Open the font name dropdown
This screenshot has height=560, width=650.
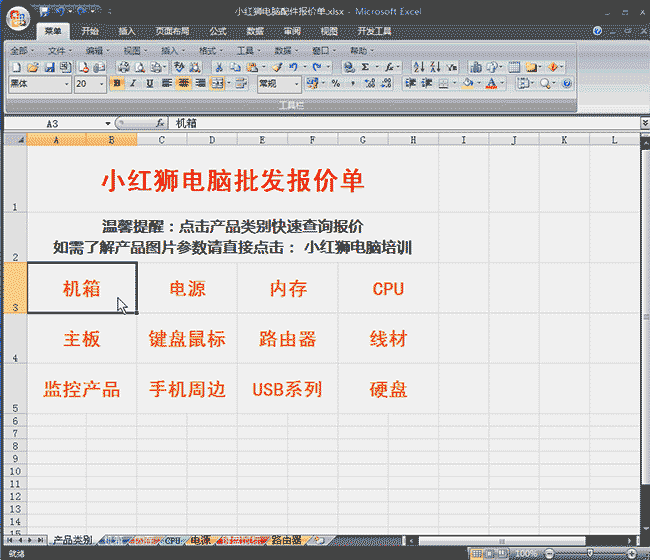pos(66,84)
